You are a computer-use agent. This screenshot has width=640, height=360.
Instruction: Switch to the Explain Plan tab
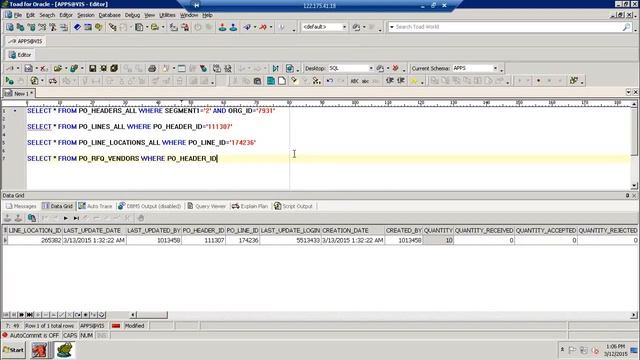[x=249, y=206]
